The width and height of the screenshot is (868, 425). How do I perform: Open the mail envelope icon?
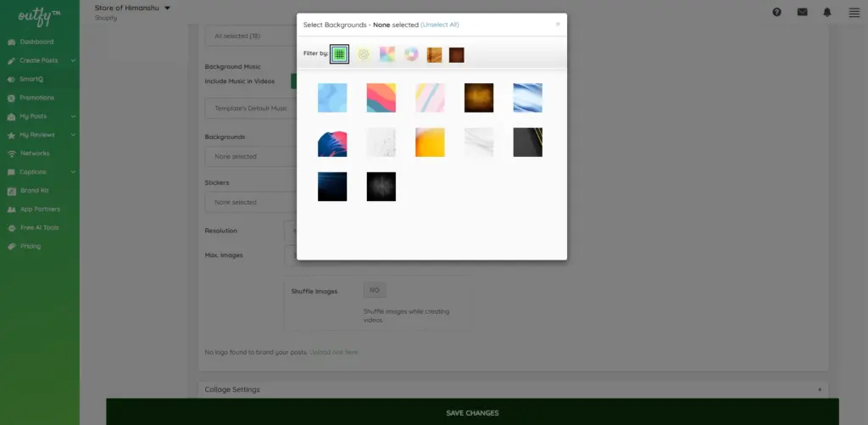point(802,12)
